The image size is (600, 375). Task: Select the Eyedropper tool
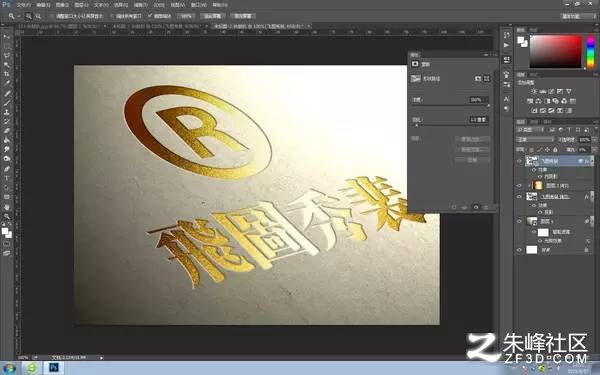[x=7, y=83]
